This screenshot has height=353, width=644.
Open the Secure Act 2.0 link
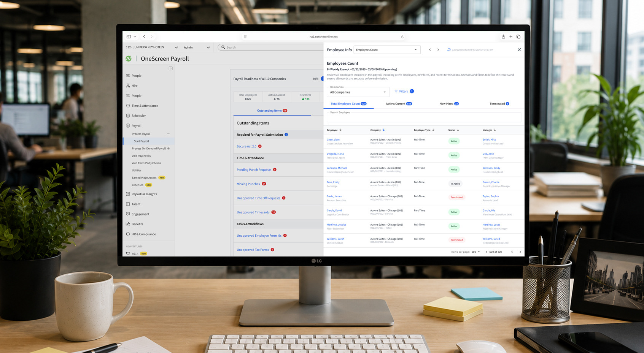pyautogui.click(x=246, y=146)
